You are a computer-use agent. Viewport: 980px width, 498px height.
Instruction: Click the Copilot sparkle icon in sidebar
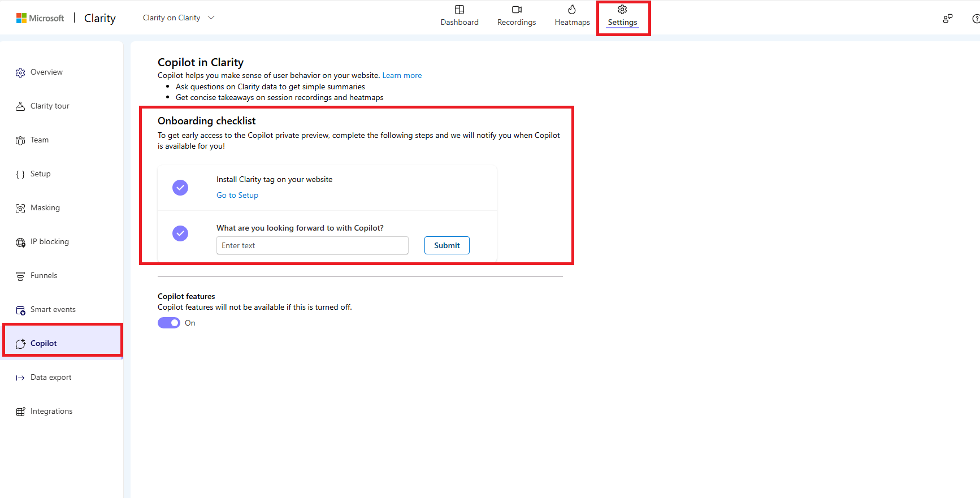[20, 344]
